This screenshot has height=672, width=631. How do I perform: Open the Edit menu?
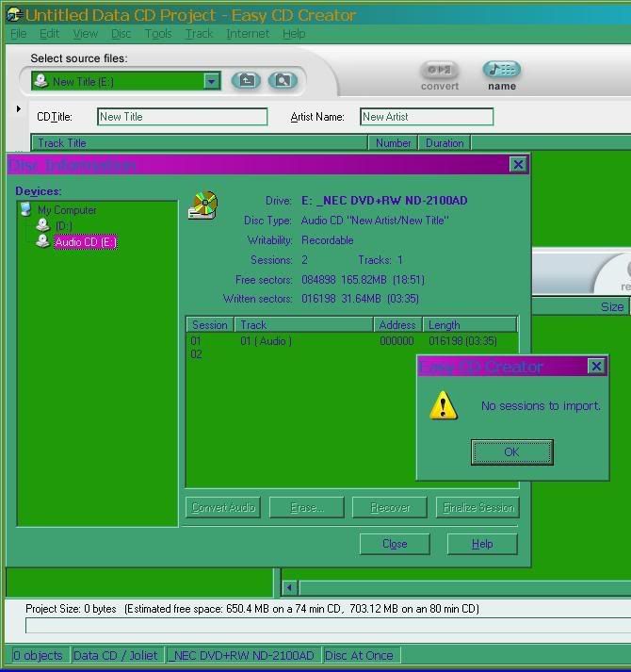(49, 33)
